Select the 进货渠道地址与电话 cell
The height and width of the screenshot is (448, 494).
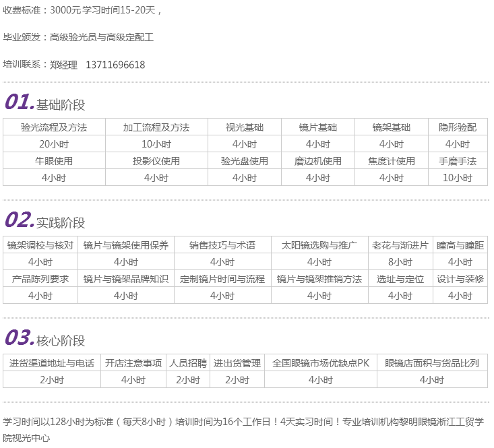[x=52, y=363]
